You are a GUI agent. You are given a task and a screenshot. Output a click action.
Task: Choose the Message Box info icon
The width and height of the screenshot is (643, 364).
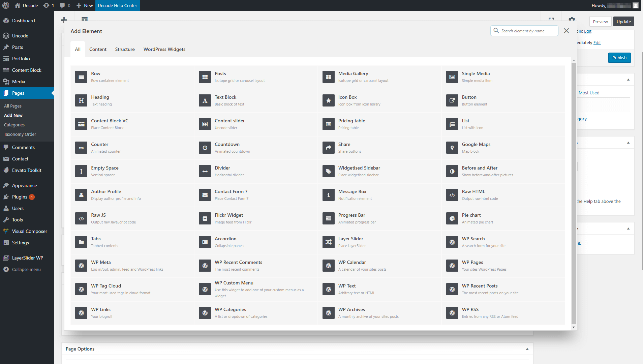(329, 195)
